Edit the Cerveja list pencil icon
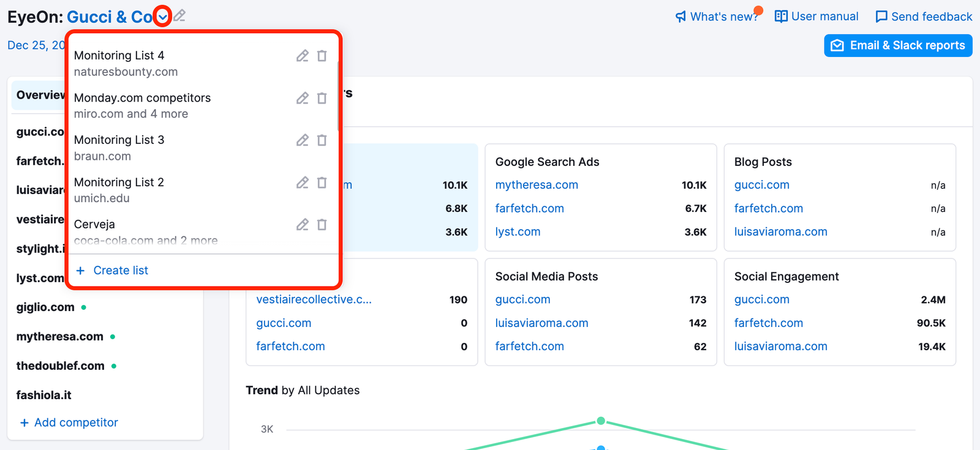 (303, 225)
